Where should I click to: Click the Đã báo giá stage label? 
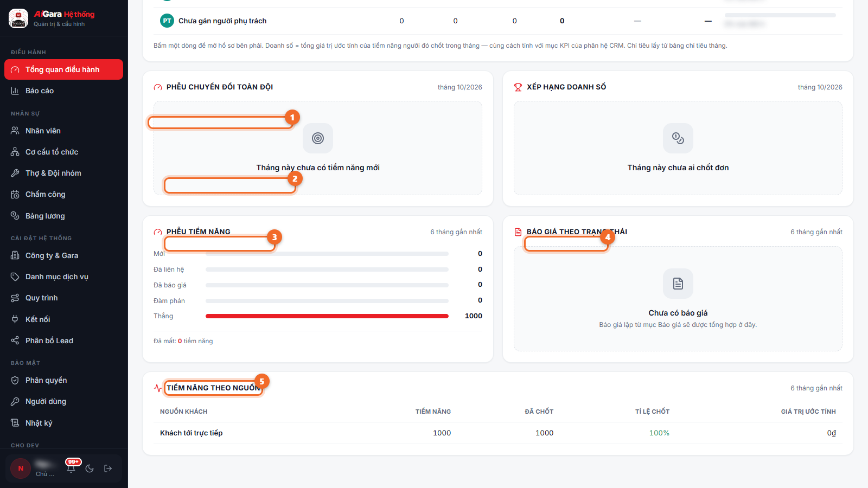[170, 285]
